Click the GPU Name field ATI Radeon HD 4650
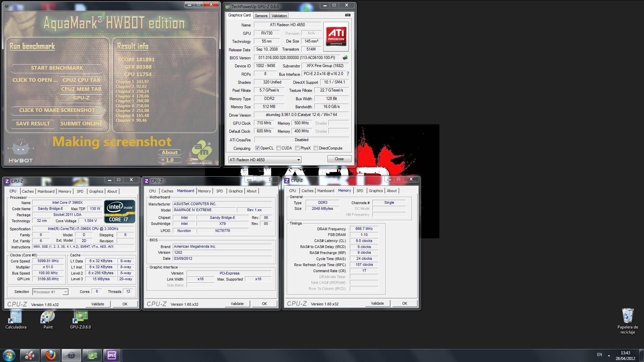The width and height of the screenshot is (644, 362). click(x=287, y=25)
